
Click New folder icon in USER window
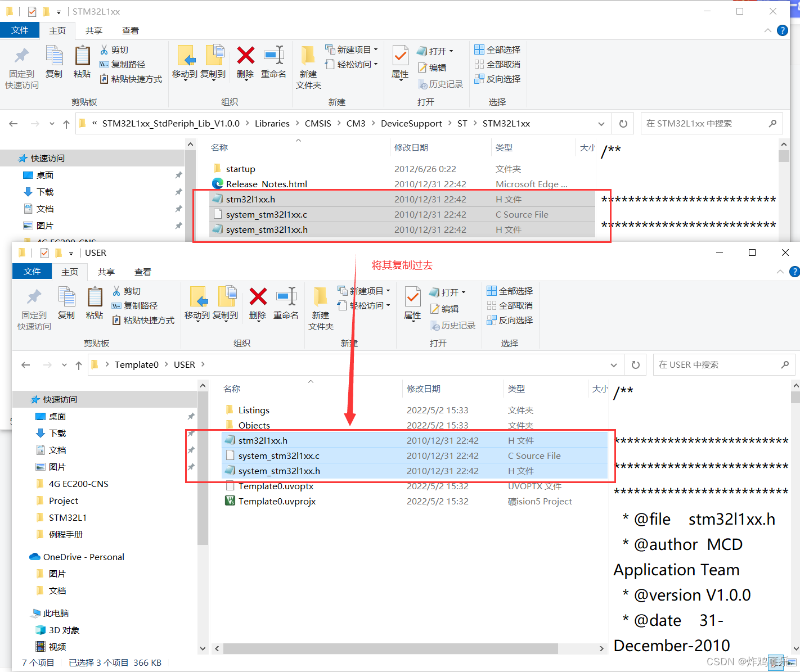pos(321,308)
